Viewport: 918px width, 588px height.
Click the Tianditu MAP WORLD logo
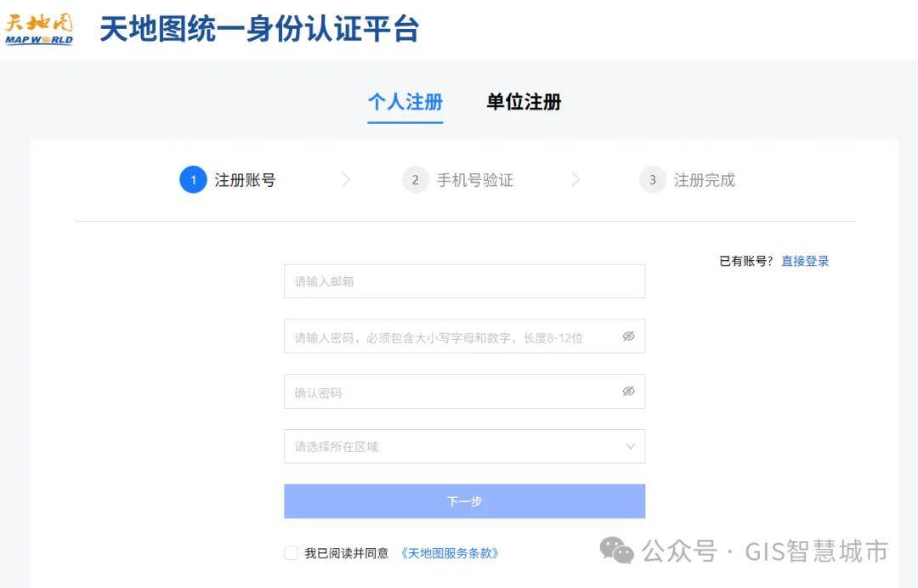click(39, 28)
